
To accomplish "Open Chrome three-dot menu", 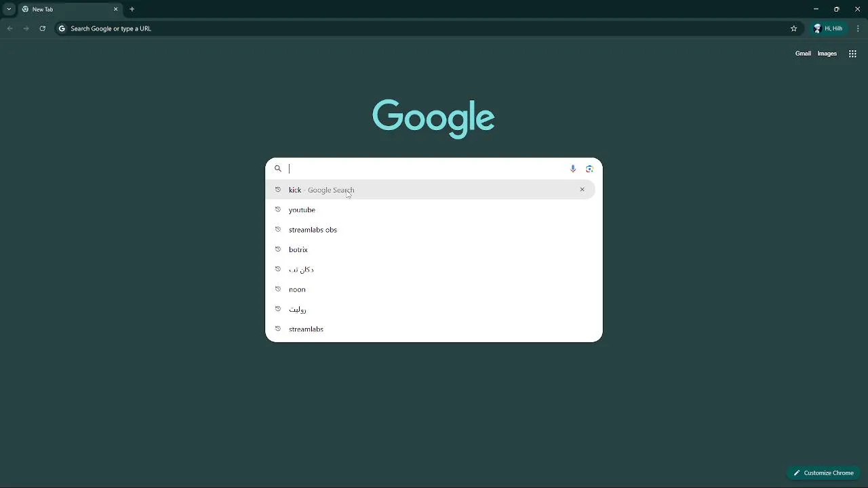I will click(x=859, y=28).
